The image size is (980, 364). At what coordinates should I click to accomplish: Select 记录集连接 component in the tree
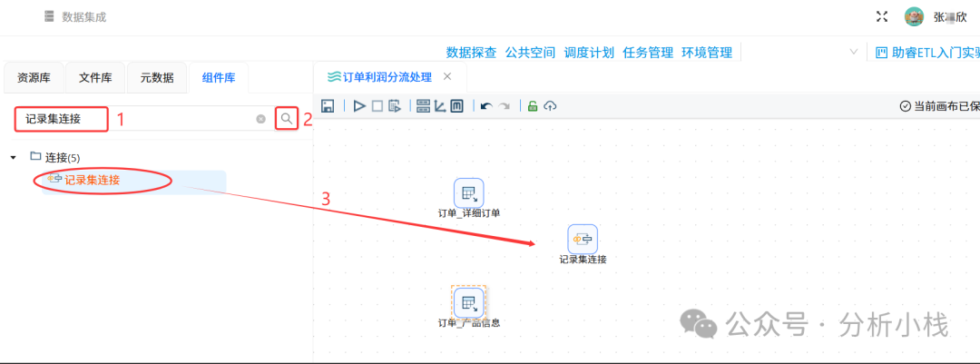pos(92,180)
